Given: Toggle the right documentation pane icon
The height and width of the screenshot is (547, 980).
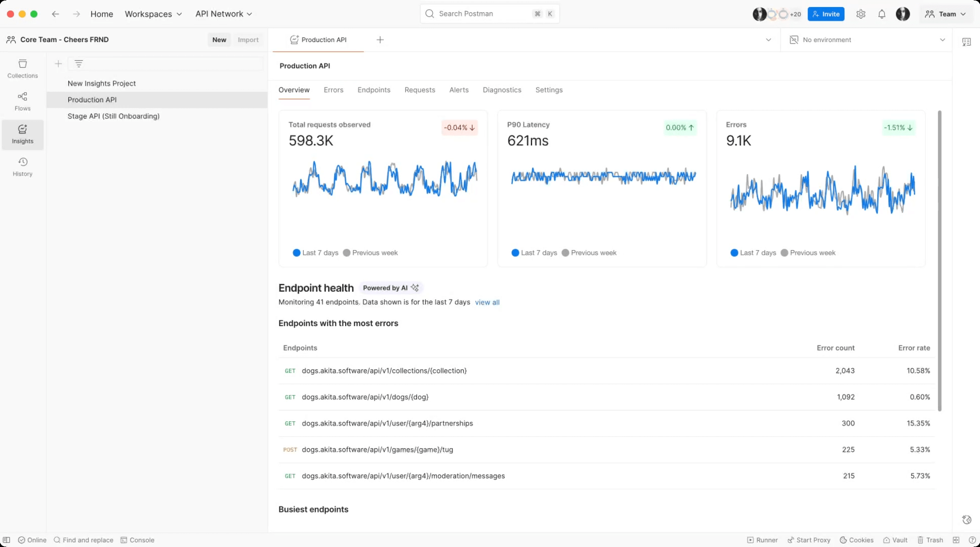Looking at the screenshot, I should (x=966, y=42).
